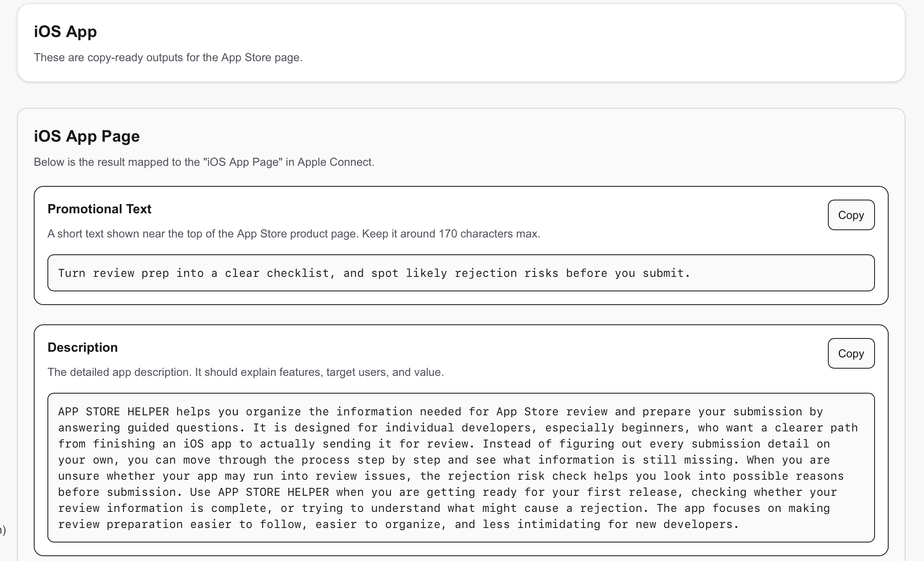Click "Turn review prep" in promotional box
The image size is (924, 561).
coord(113,273)
